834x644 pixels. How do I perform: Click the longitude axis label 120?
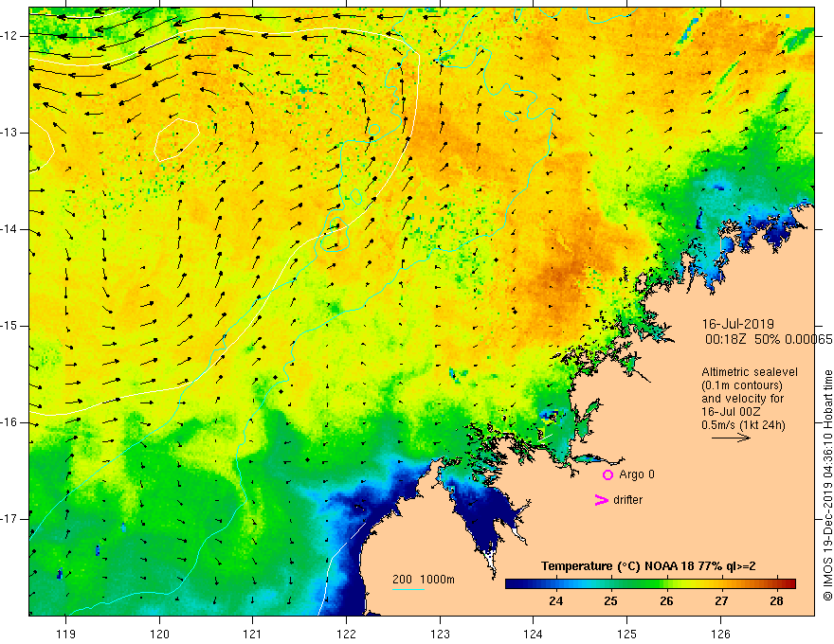tap(159, 634)
